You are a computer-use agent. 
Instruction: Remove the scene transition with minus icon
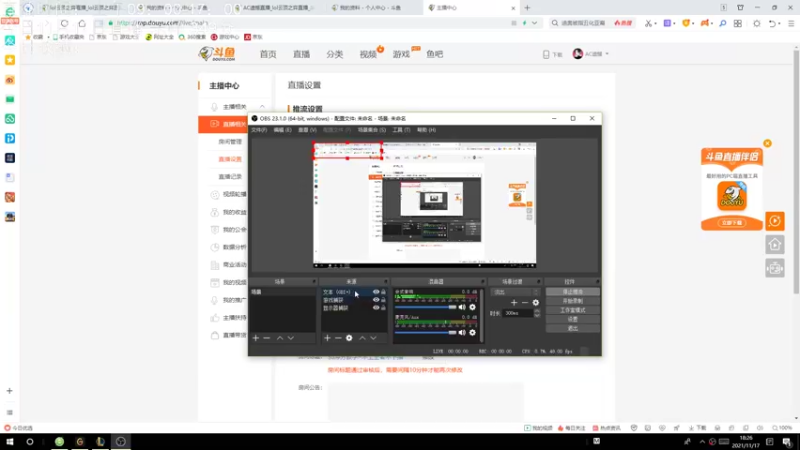pyautogui.click(x=524, y=303)
